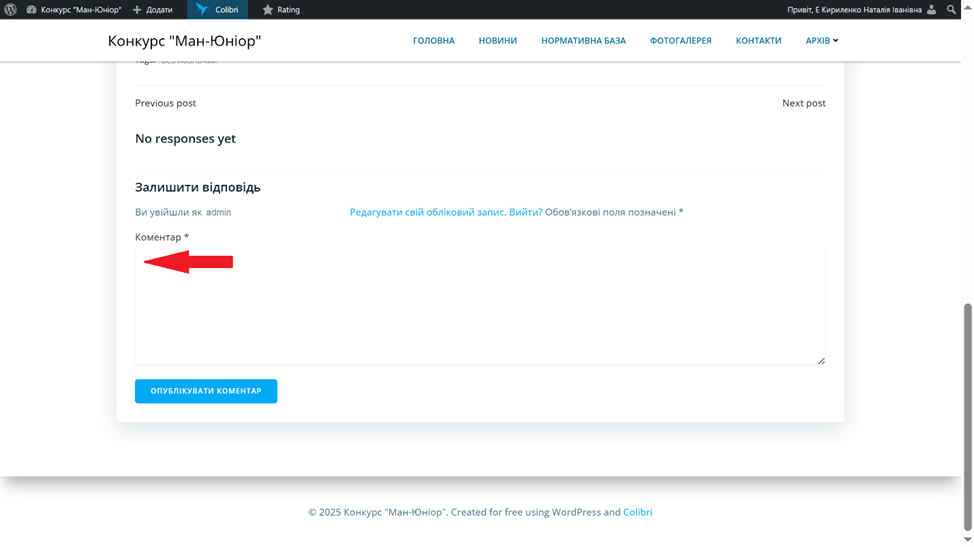This screenshot has width=974, height=547.
Task: Open the ФОТОГАЛЕРЕЯ page
Action: 680,41
